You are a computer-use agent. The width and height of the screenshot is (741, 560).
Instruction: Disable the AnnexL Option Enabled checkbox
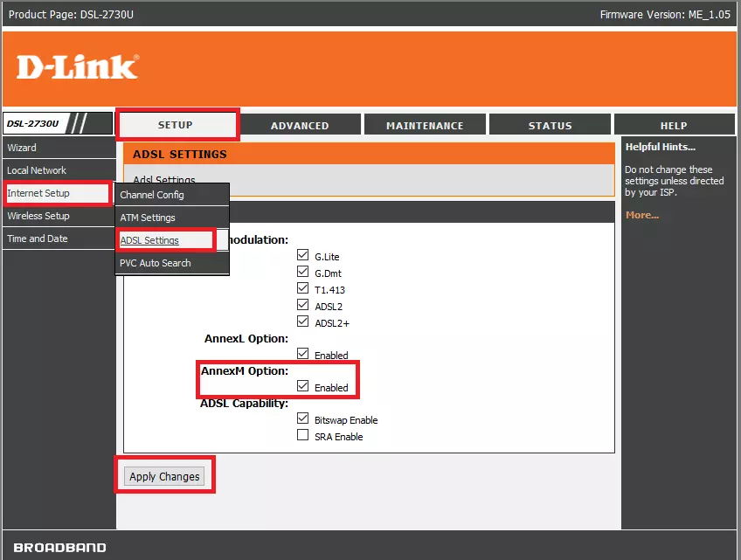tap(303, 354)
